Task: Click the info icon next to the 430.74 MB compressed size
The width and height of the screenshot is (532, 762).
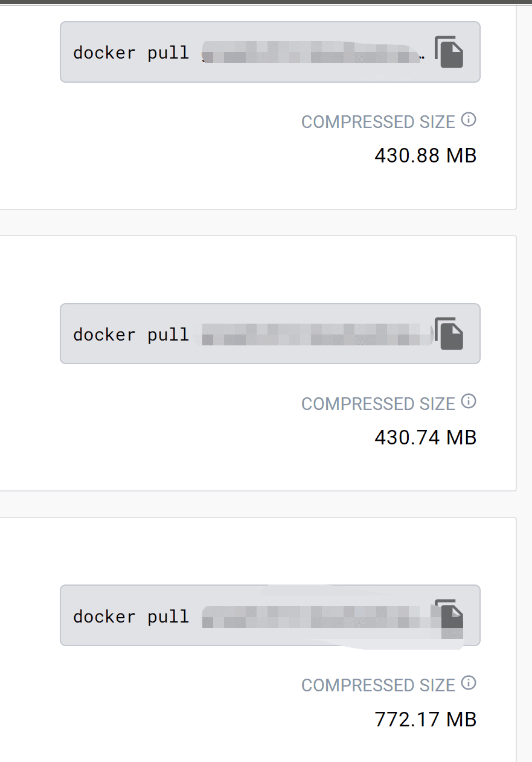Action: pos(469,402)
